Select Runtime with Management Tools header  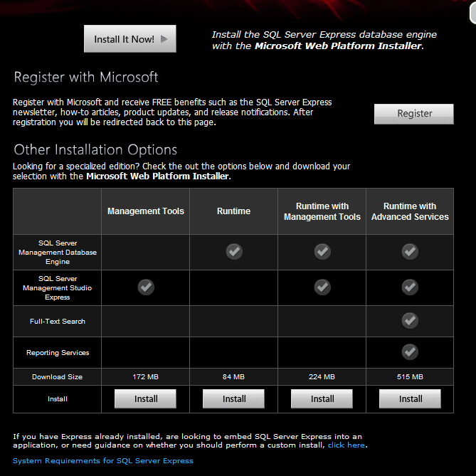click(x=322, y=211)
